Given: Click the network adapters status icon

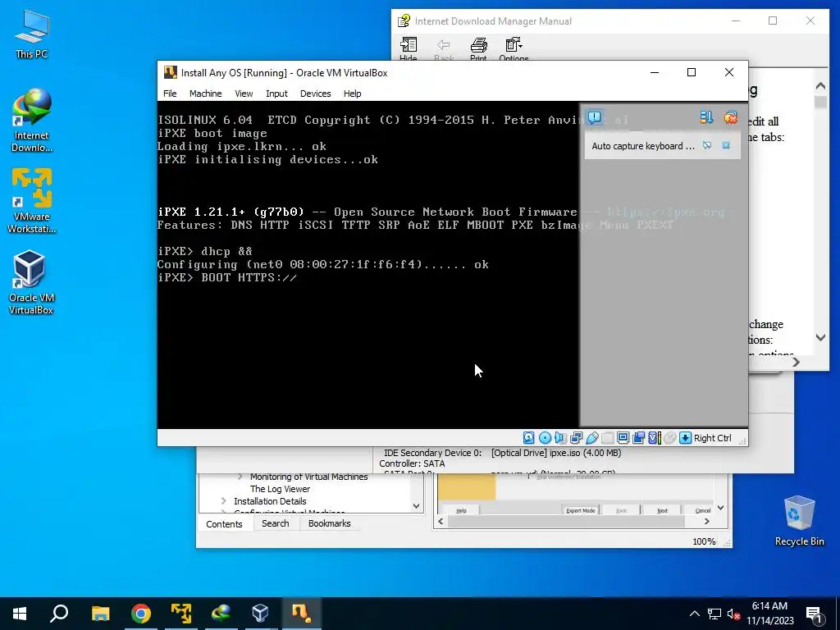Looking at the screenshot, I should point(577,438).
